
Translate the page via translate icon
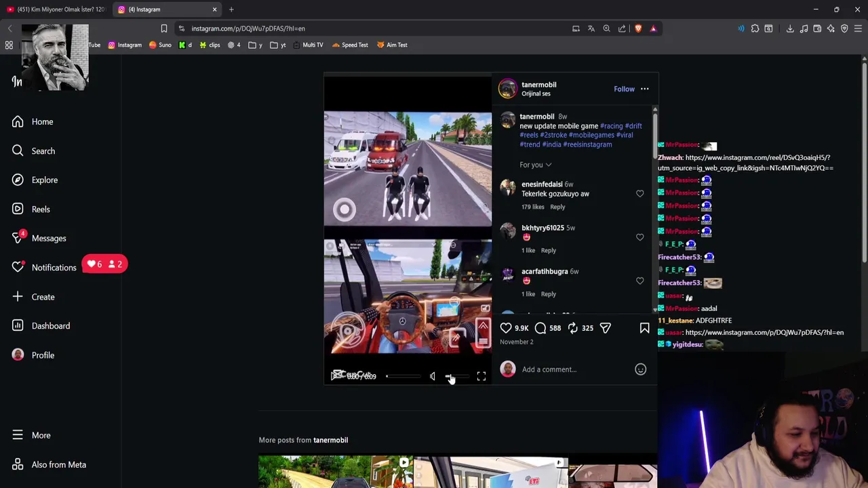[591, 28]
